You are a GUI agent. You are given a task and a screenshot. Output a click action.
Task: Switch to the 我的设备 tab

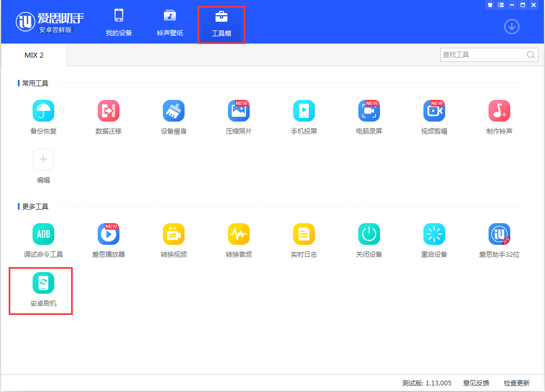119,23
